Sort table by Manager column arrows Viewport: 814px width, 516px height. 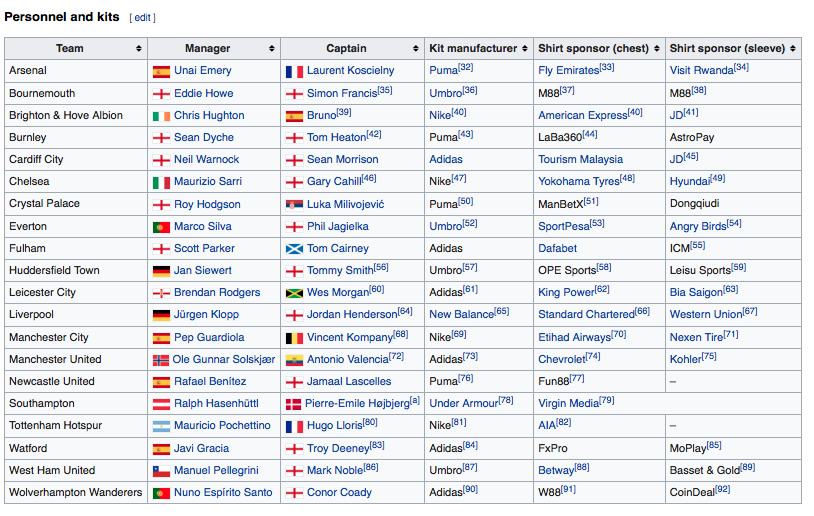(271, 49)
